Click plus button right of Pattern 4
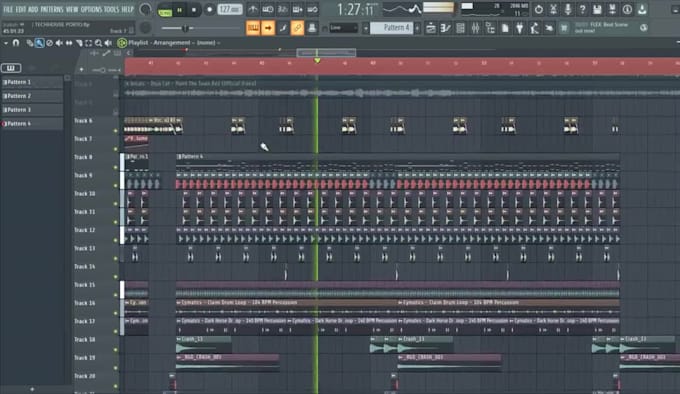Viewport: 680px width, 394px height. 418,28
